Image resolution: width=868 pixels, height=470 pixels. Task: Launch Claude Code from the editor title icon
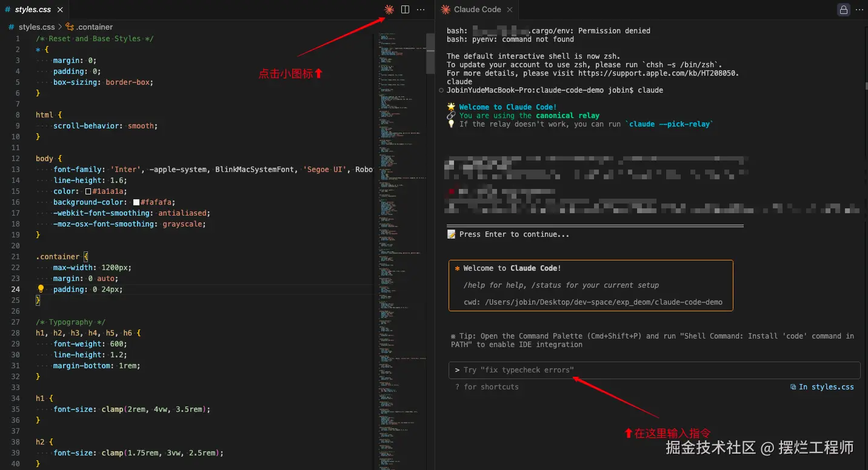click(x=389, y=10)
